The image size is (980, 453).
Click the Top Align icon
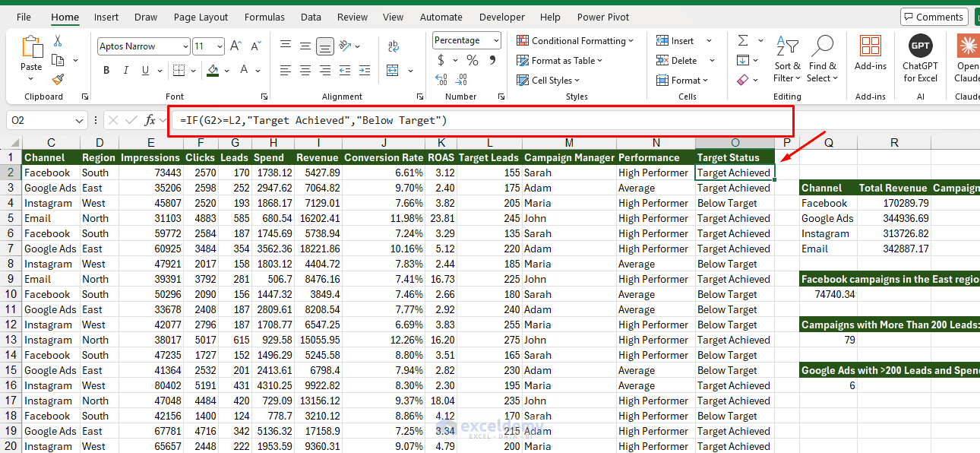coord(286,46)
